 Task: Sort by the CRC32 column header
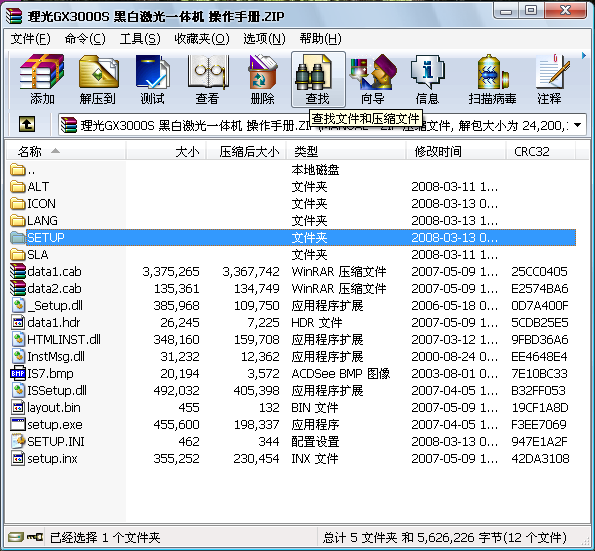pos(541,151)
